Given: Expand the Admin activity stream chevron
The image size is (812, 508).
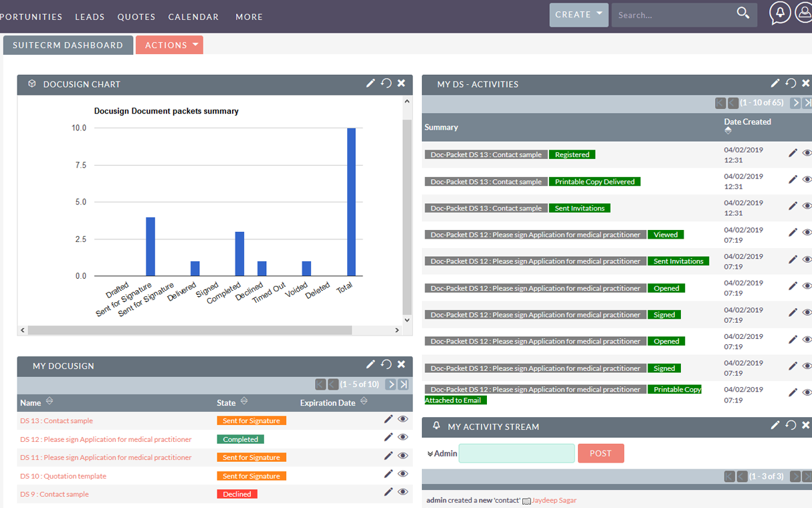Looking at the screenshot, I should tap(430, 454).
